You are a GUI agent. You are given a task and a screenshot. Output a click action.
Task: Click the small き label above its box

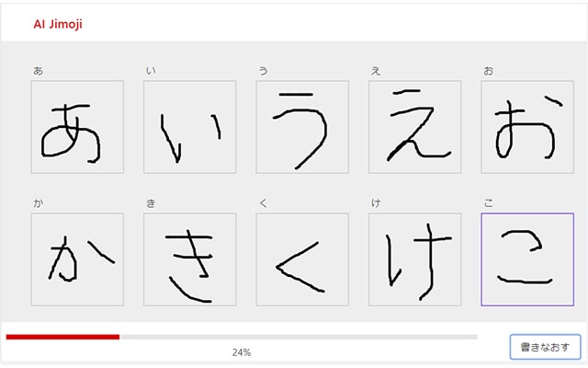tap(151, 203)
